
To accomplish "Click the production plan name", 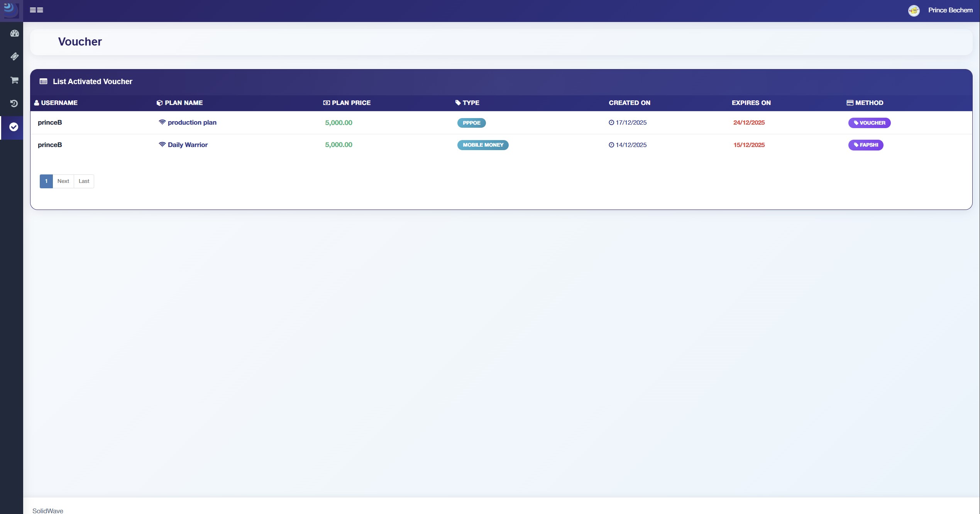I will click(192, 123).
